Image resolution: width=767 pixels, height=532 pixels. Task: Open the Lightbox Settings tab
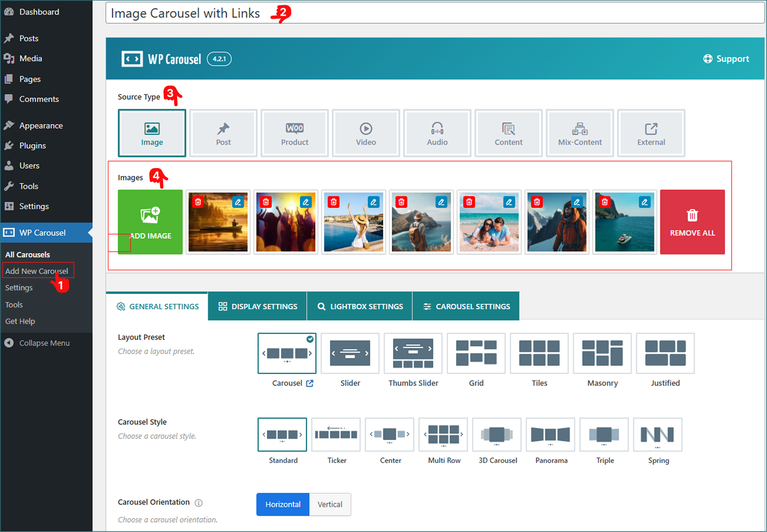click(x=360, y=306)
